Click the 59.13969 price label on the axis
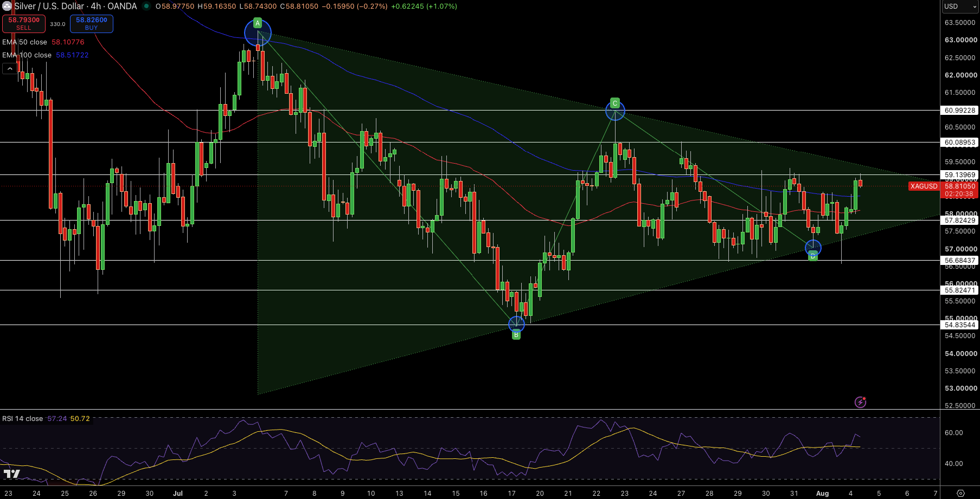This screenshot has width=980, height=499. pyautogui.click(x=960, y=175)
